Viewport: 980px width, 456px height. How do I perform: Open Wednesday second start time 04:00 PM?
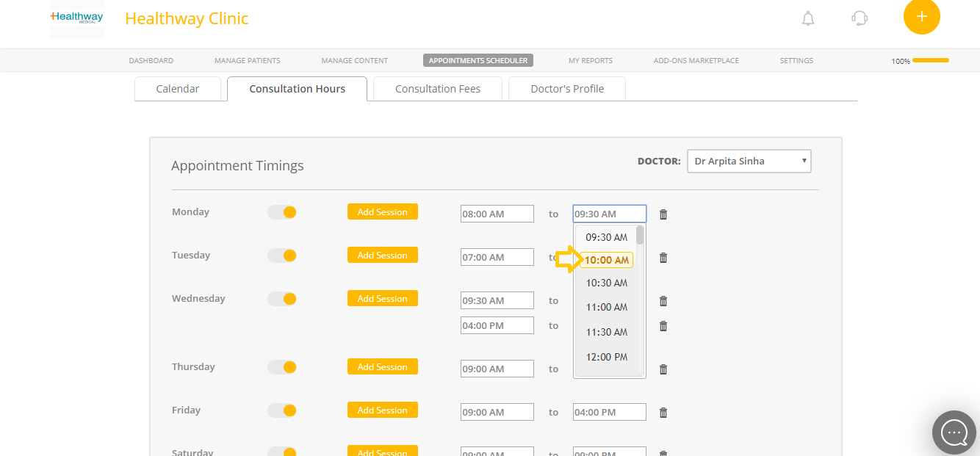(497, 325)
